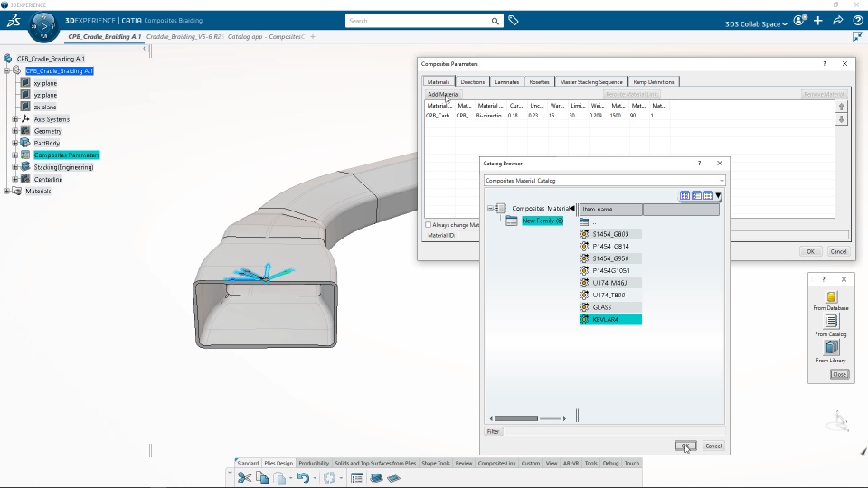This screenshot has width=868, height=488.
Task: Click the Undo arrow icon
Action: point(303,478)
